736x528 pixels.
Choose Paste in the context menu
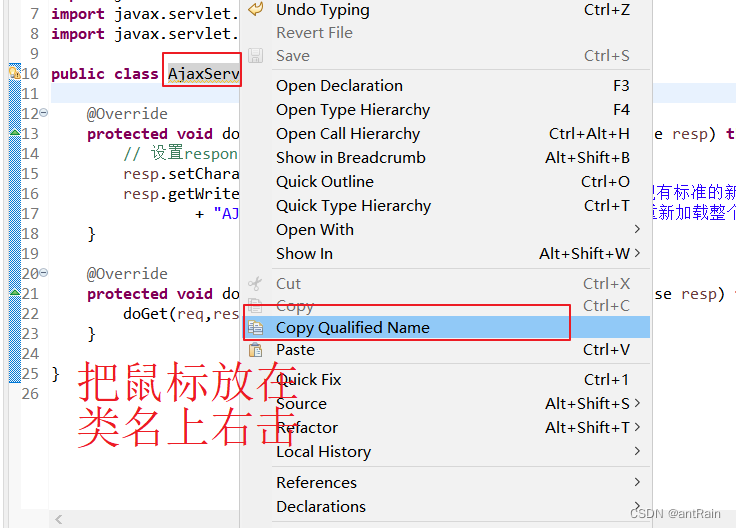446,350
